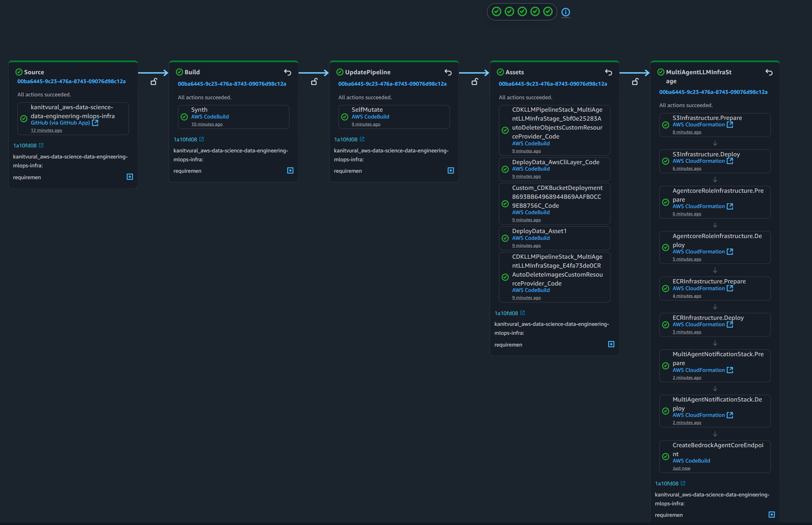Open AWS CloudFormation link under ECRInfrastructure.Deploy
This screenshot has width=812, height=525.
click(699, 324)
